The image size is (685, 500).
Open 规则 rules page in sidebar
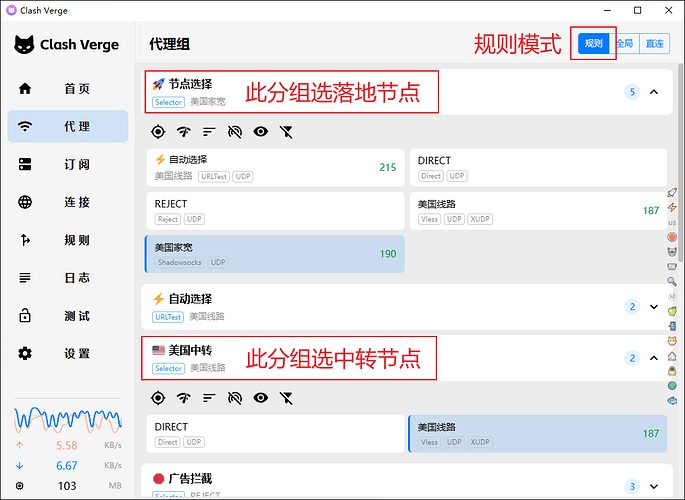tap(68, 240)
